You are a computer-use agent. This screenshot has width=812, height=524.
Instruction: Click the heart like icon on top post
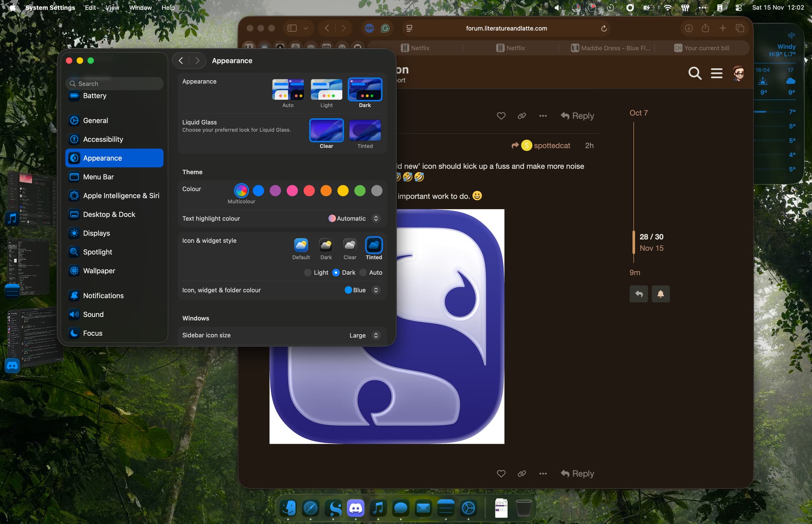[501, 116]
